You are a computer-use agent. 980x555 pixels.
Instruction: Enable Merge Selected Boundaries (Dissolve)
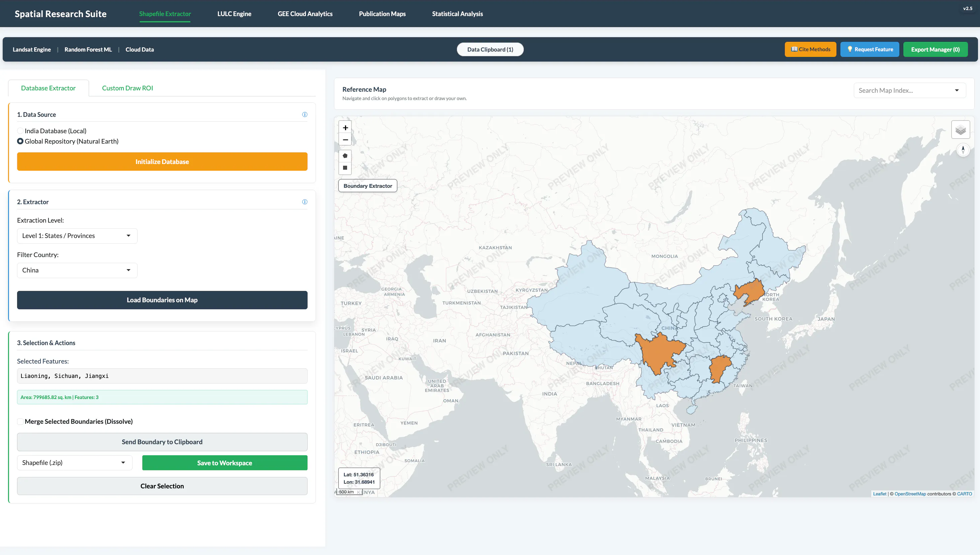(20, 421)
